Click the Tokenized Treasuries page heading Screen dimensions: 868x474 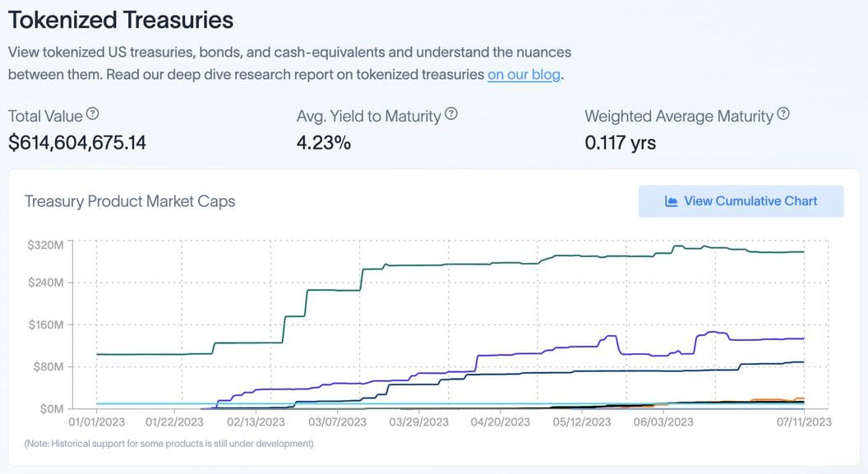(118, 20)
